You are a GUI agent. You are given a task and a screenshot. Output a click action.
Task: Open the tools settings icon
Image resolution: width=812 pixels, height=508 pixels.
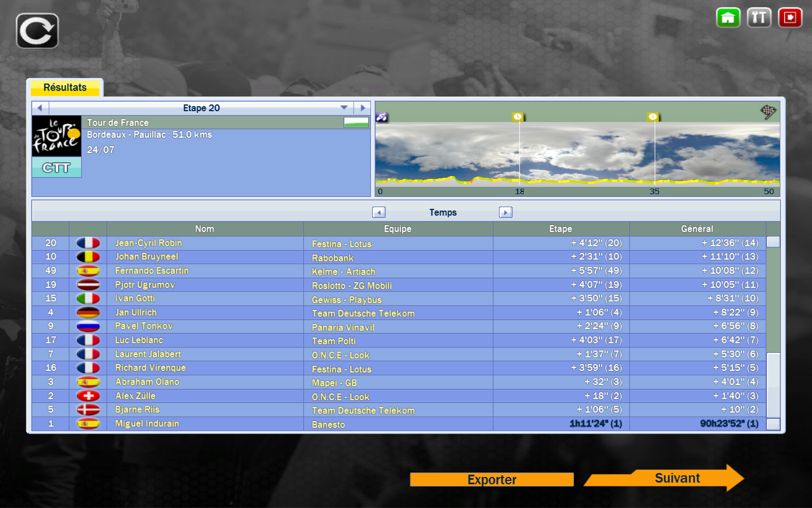click(759, 17)
